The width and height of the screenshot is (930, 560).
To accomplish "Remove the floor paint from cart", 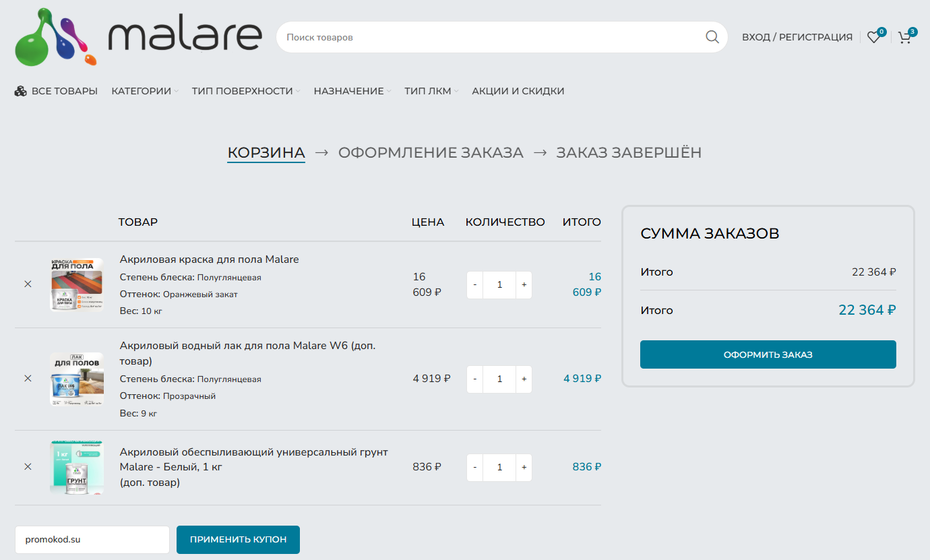I will pyautogui.click(x=28, y=284).
